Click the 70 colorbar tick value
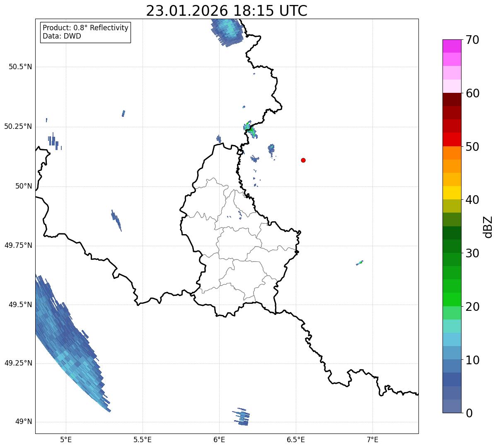The image size is (498, 448). pos(472,40)
